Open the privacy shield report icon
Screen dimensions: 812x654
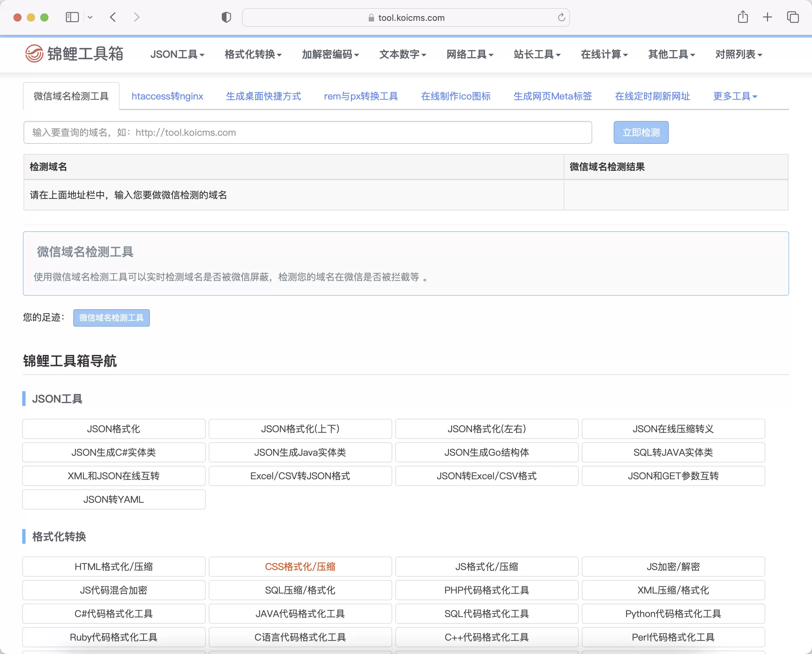click(x=226, y=17)
